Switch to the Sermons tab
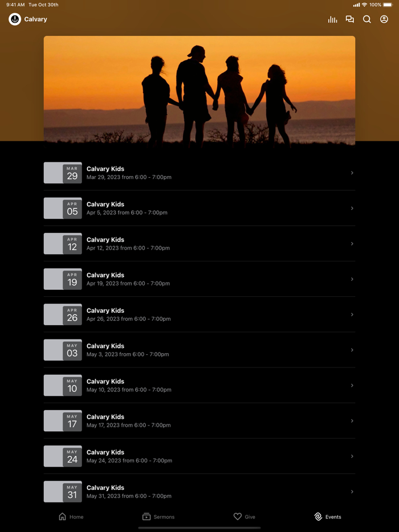399x532 pixels. click(x=158, y=517)
